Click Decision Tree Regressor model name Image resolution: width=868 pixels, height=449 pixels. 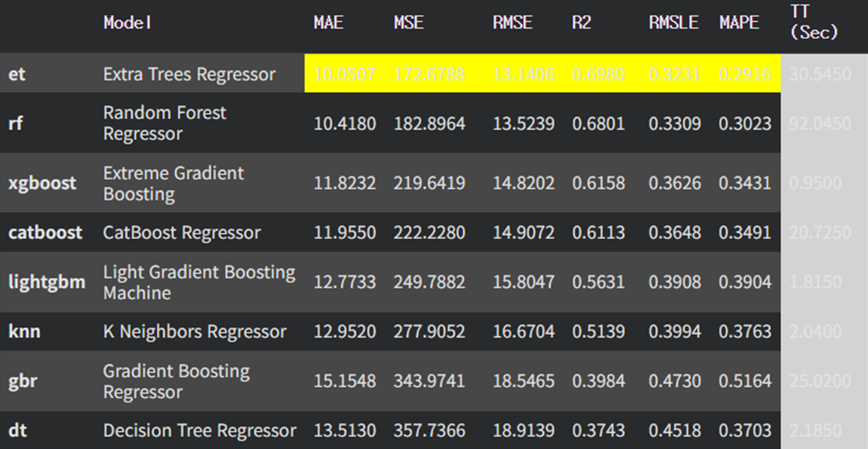199,431
